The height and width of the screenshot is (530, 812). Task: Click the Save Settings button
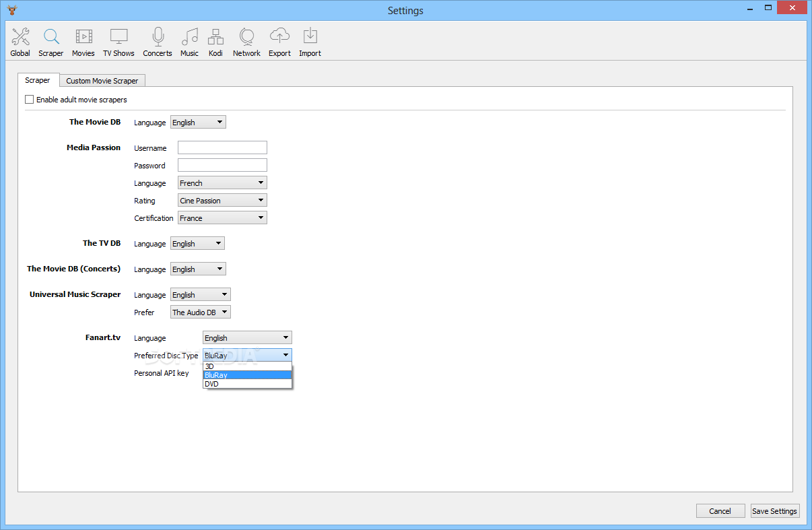(775, 511)
